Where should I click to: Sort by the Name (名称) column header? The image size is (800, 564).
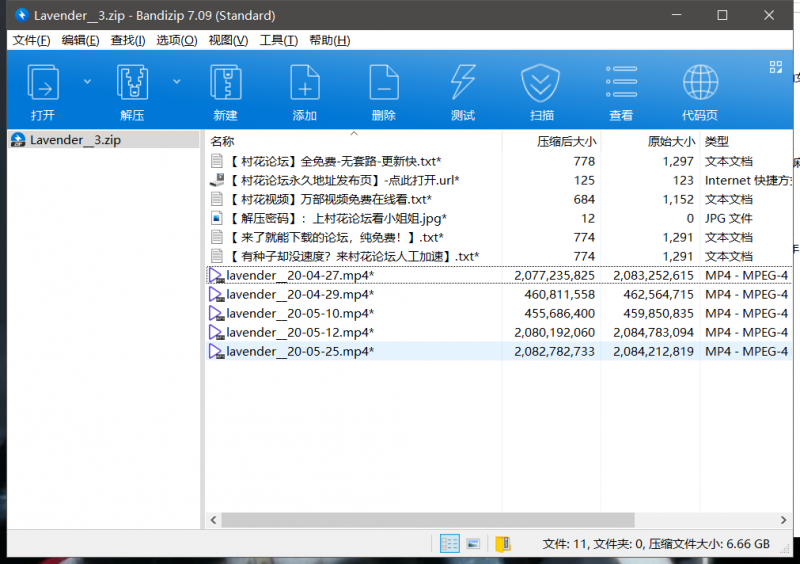click(223, 141)
